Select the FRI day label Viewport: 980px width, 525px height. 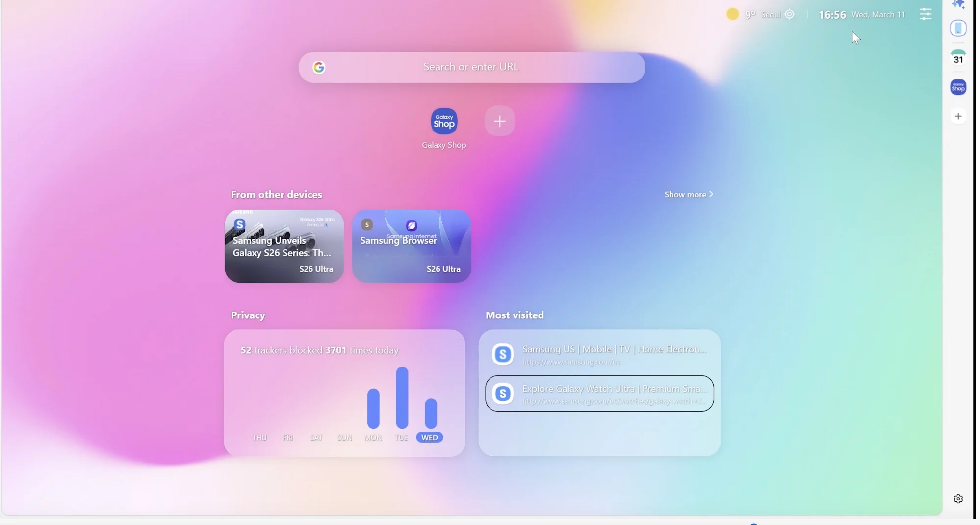click(x=288, y=437)
